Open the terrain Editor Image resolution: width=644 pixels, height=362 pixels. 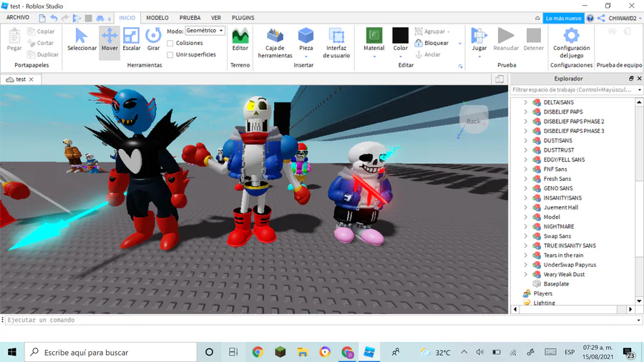pos(240,40)
